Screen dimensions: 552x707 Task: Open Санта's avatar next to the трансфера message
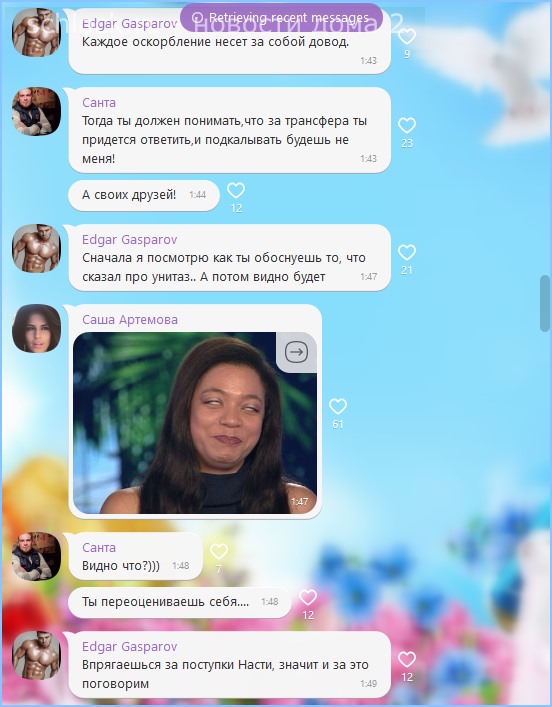click(36, 111)
